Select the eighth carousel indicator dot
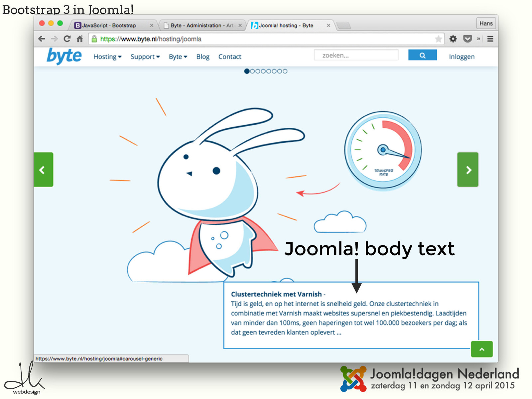This screenshot has width=532, height=399. 285,71
